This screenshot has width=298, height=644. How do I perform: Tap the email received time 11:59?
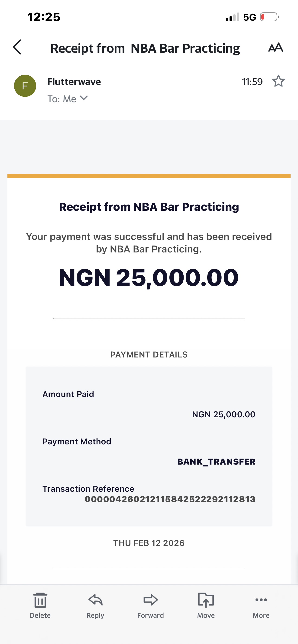click(x=252, y=82)
